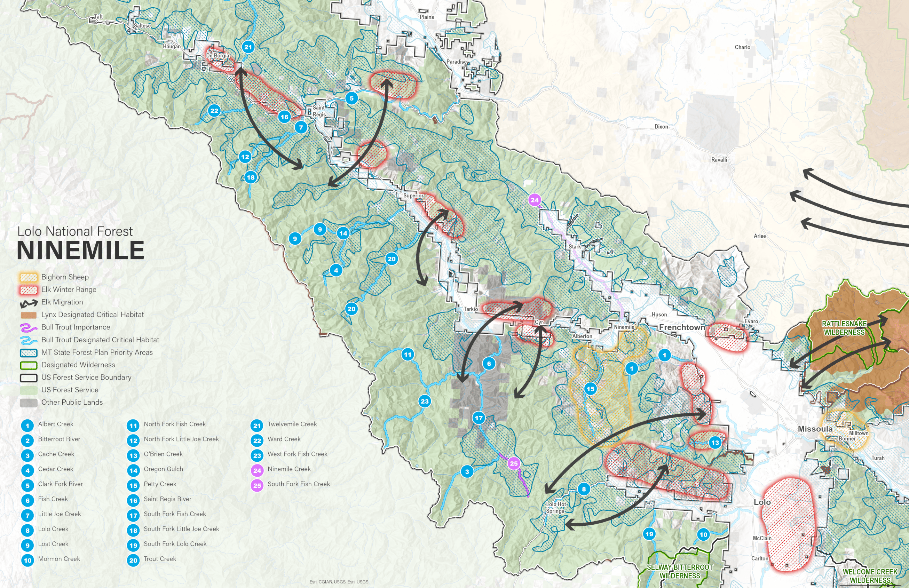The width and height of the screenshot is (909, 588).
Task: Click map marker 15 inside bighorn sheep area
Action: click(x=591, y=389)
